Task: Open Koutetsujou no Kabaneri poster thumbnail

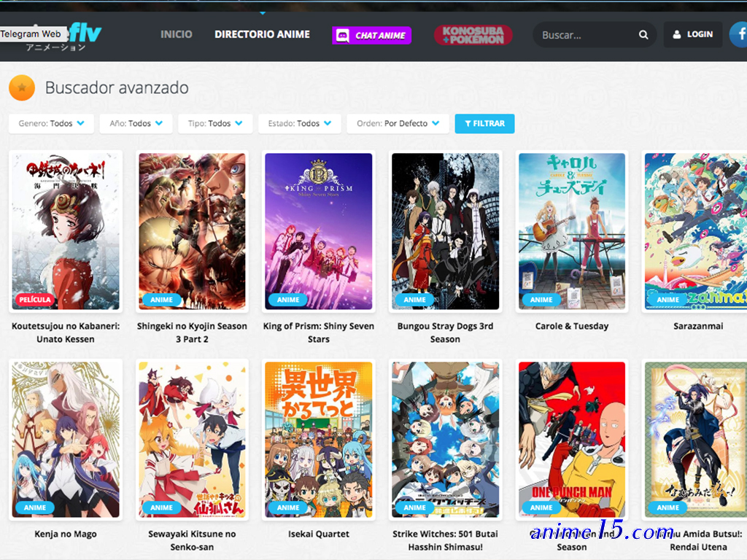Action: pyautogui.click(x=66, y=231)
